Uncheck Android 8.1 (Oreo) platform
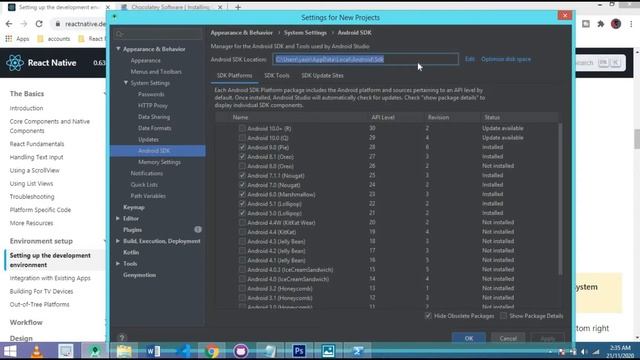 (x=242, y=156)
